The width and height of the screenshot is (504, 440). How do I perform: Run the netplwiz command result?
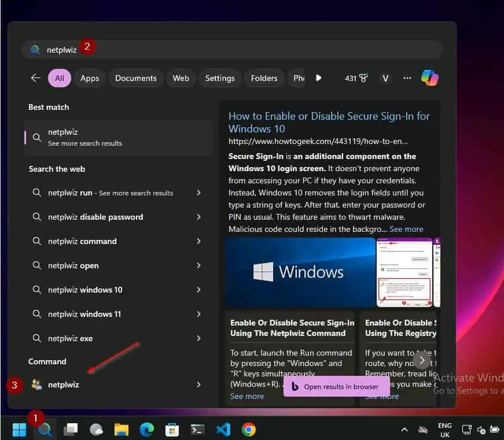(x=118, y=384)
